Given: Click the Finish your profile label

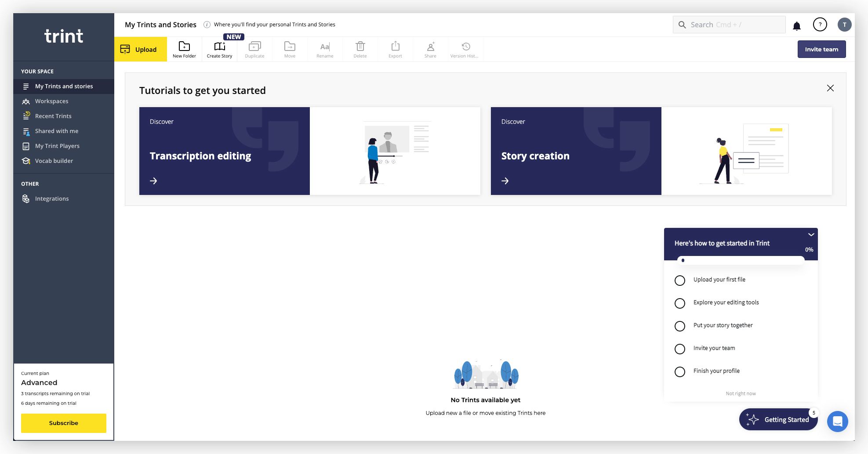Looking at the screenshot, I should tap(716, 371).
